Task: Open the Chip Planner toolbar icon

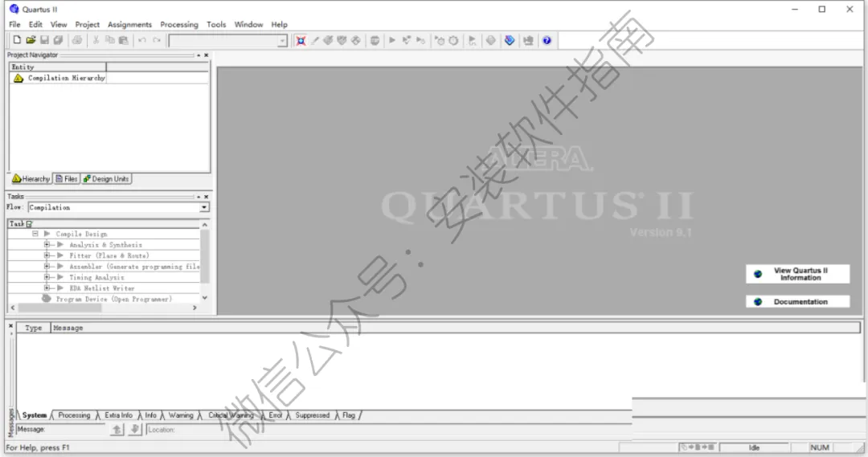Action: tap(356, 40)
